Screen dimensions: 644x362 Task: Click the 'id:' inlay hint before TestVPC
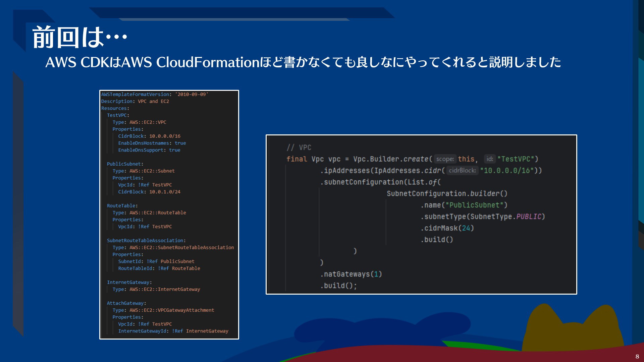[490, 159]
